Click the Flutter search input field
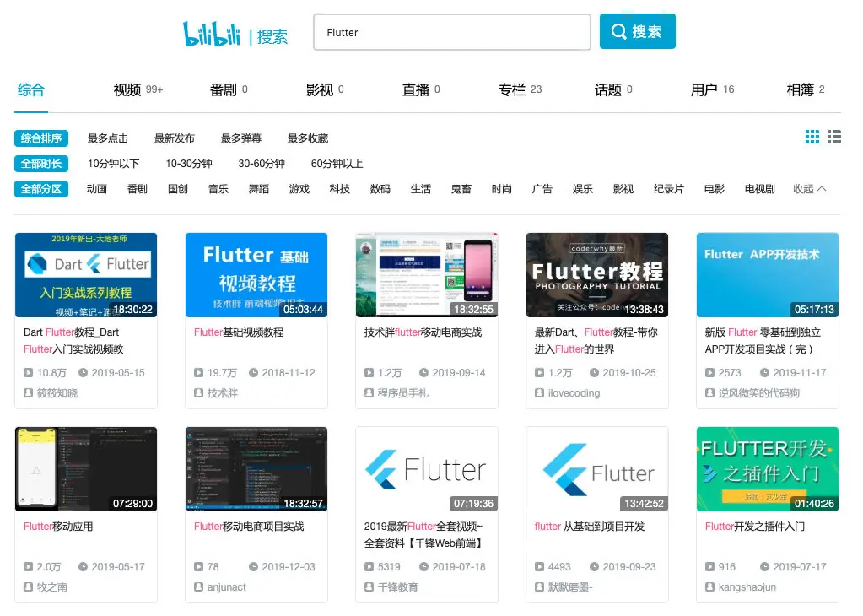The width and height of the screenshot is (863, 616). [x=452, y=32]
